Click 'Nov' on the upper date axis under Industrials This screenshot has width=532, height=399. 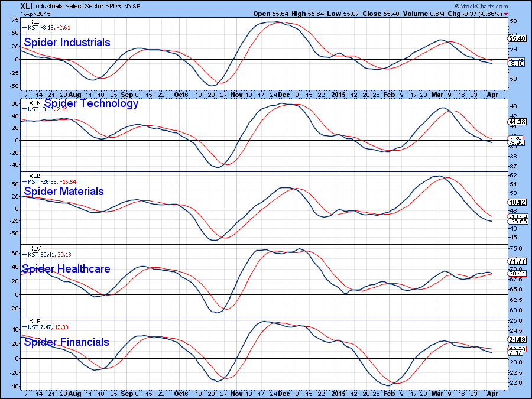click(x=236, y=95)
